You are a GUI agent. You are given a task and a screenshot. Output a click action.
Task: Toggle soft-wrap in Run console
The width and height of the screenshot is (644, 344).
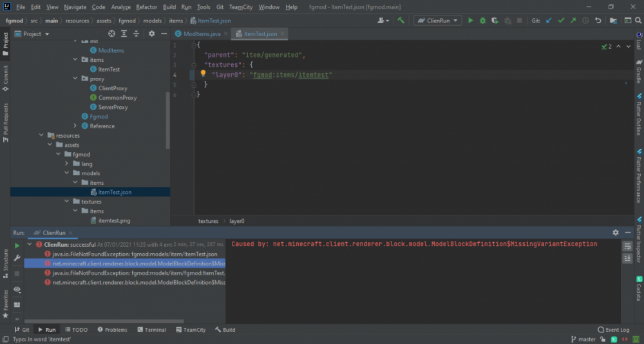coord(627,246)
